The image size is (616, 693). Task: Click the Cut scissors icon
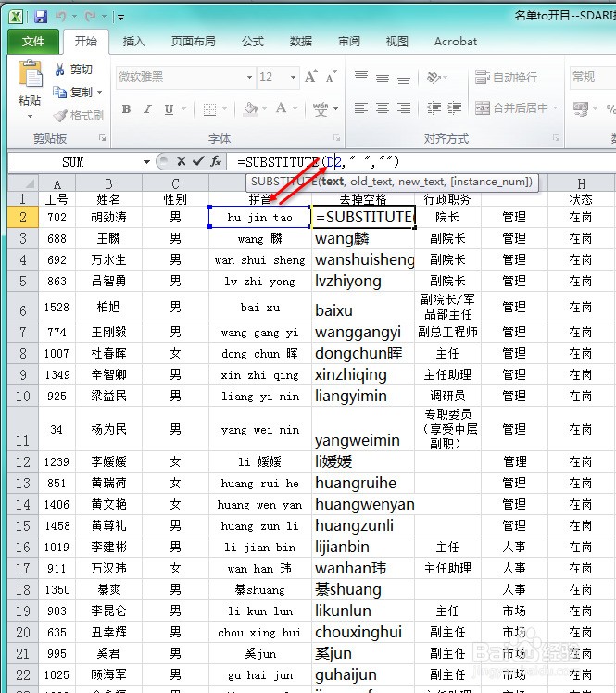tap(59, 69)
